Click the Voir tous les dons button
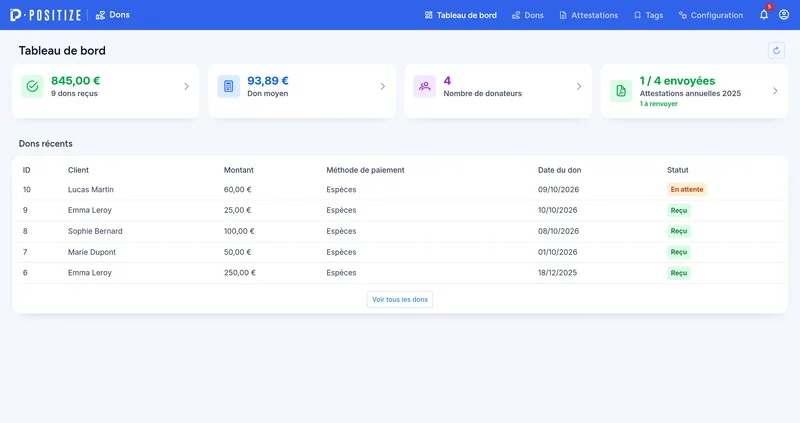Viewport: 800px width, 423px height. pos(400,300)
